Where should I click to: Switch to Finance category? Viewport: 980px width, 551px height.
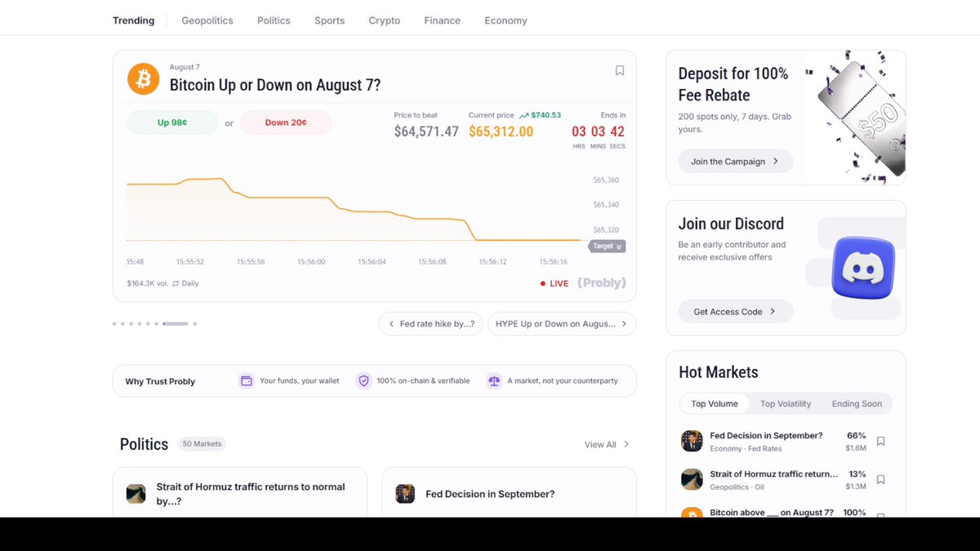442,20
